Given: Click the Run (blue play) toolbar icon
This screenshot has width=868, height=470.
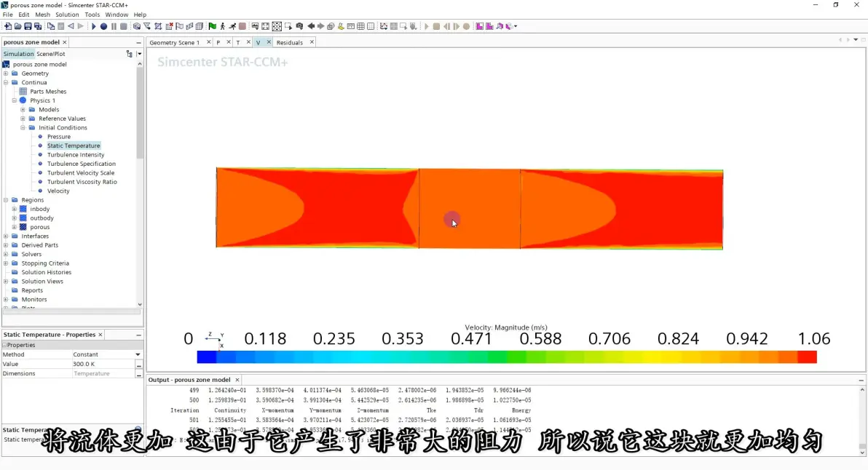Looking at the screenshot, I should click(93, 26).
